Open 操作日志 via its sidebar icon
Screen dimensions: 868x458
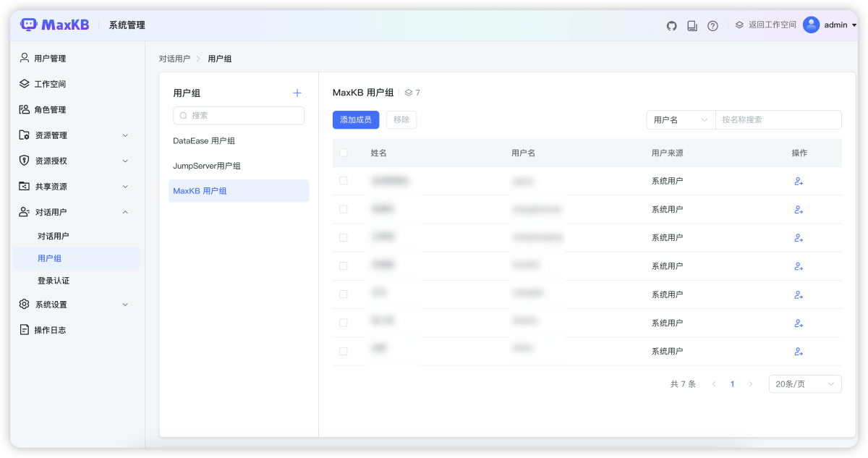pyautogui.click(x=23, y=329)
